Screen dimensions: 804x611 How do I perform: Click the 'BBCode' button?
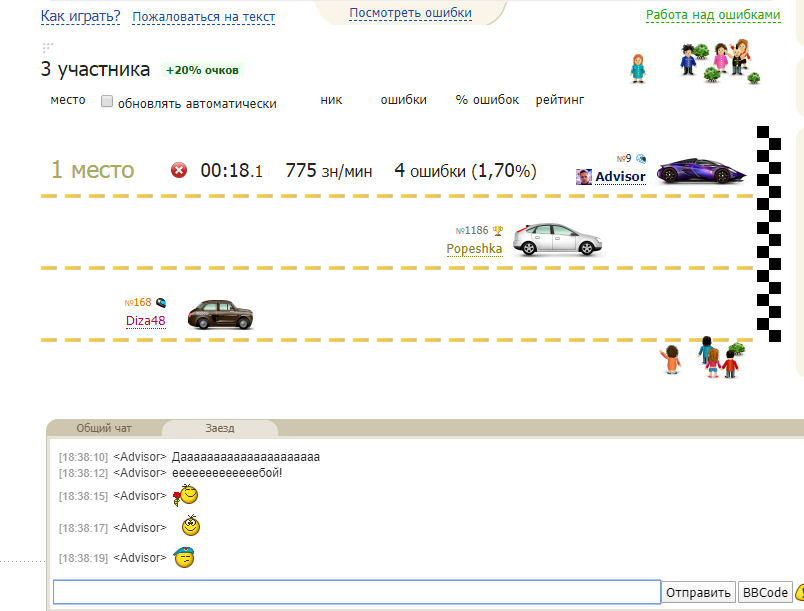(765, 593)
